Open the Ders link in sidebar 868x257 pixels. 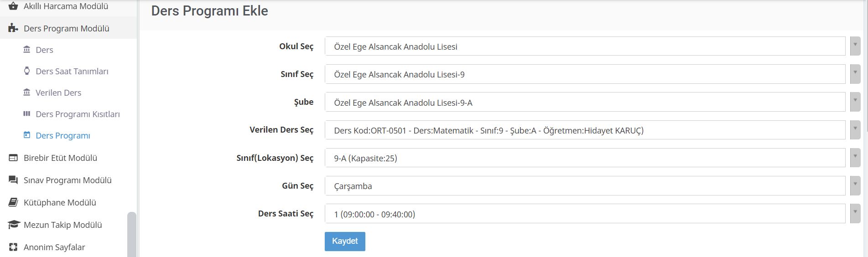point(44,50)
